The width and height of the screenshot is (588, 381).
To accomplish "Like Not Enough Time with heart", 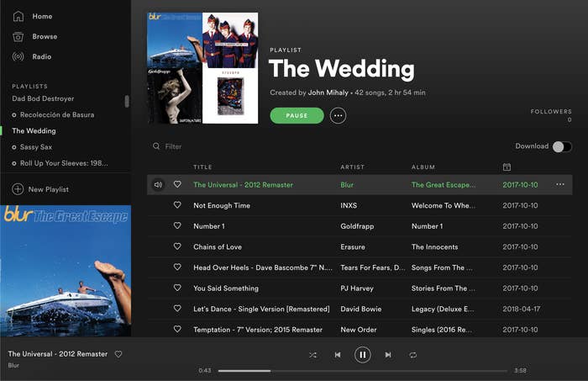I will pos(177,205).
